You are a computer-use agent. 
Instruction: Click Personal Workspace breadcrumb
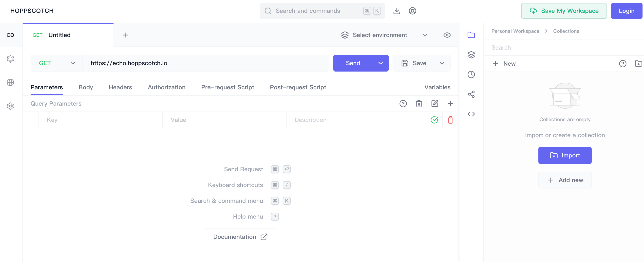[x=515, y=31]
